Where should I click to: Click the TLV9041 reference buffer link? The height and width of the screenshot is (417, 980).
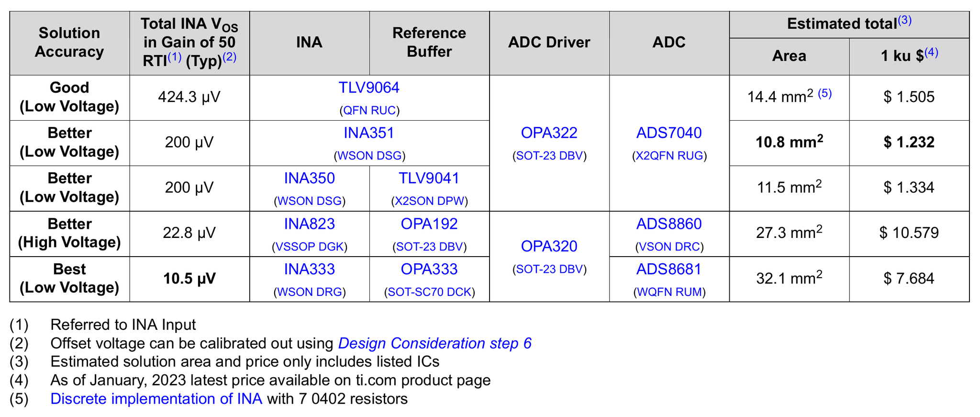click(x=429, y=178)
